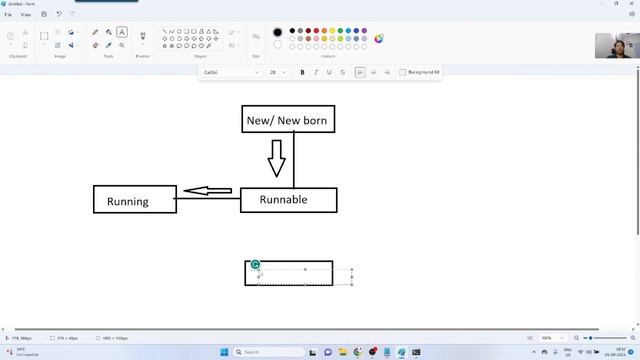Set text alignment to left
Image resolution: width=640 pixels, height=360 pixels.
click(x=360, y=72)
